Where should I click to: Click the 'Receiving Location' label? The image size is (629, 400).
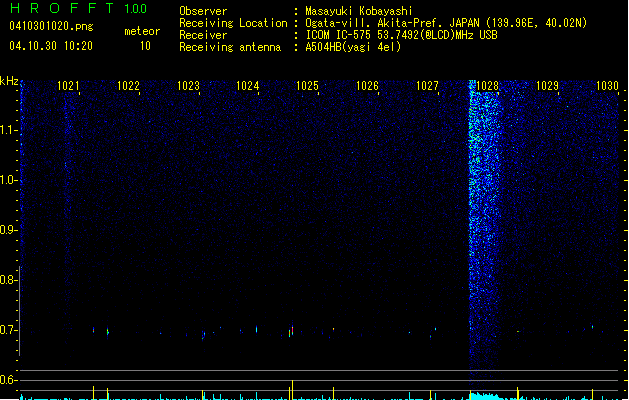233,23
